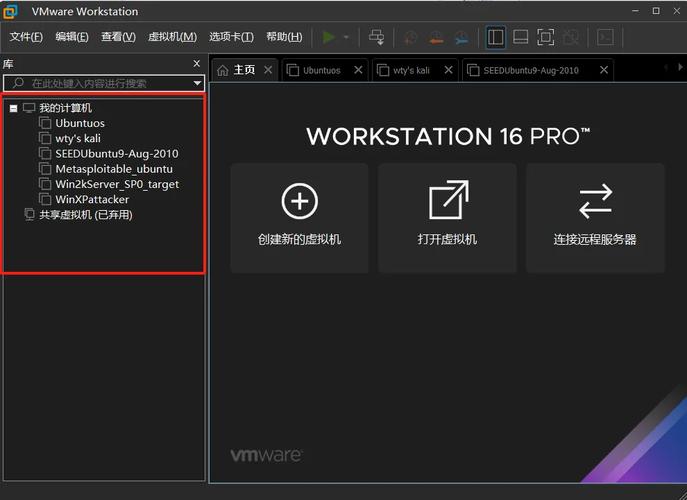
Task: Collapse the 我的计算机 tree node
Action: (14, 108)
